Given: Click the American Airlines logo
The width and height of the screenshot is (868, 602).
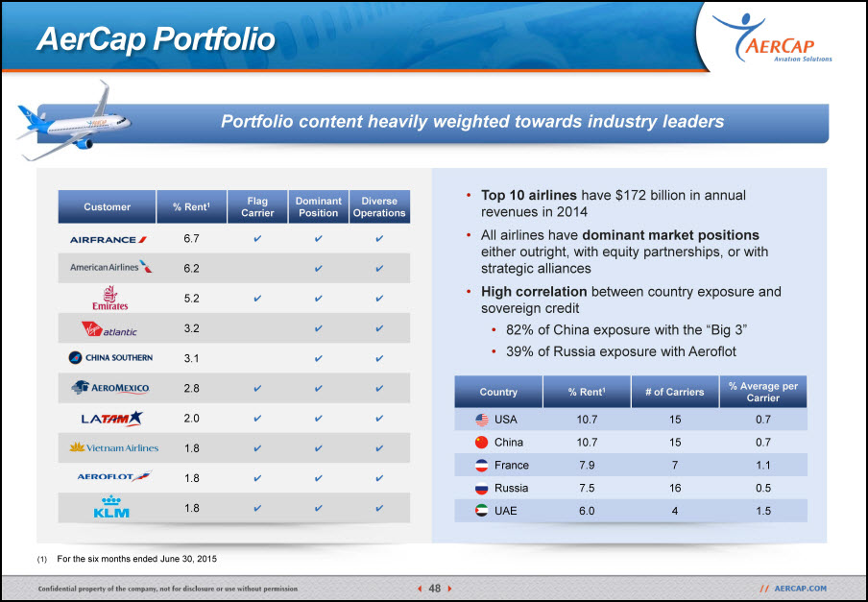Looking at the screenshot, I should point(110,267).
